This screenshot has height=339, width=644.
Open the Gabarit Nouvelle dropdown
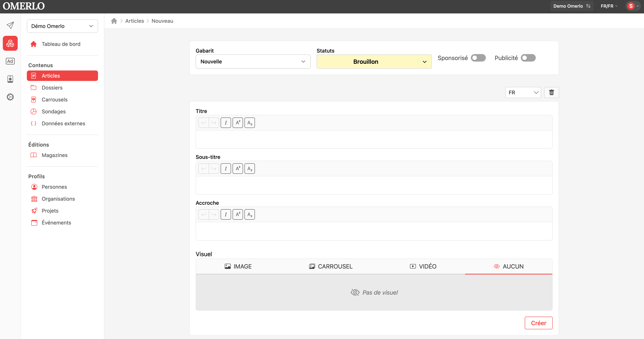pyautogui.click(x=253, y=61)
